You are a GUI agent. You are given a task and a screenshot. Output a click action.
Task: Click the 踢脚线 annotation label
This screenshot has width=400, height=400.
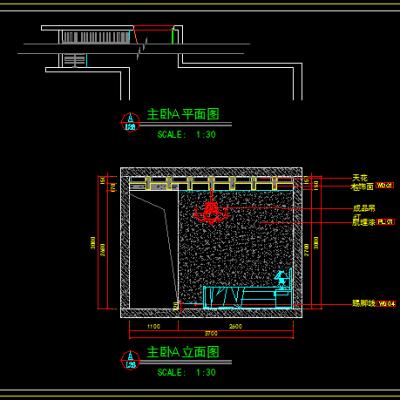[364, 304]
